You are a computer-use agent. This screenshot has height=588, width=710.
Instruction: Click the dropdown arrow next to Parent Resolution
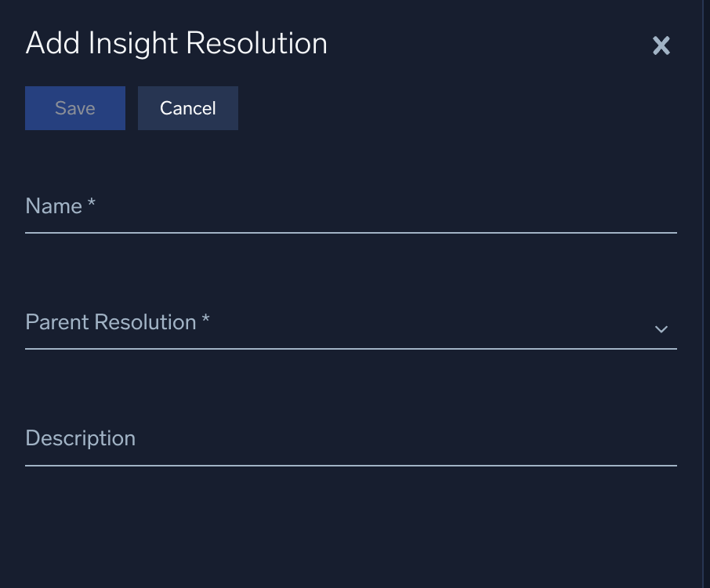click(661, 329)
